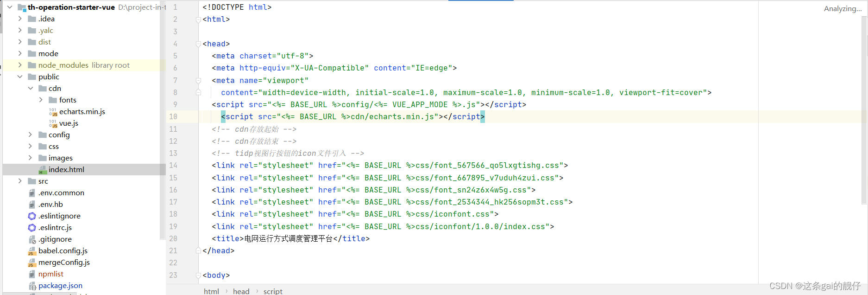868x295 pixels.
Task: Select vue.js in the project tree
Action: coord(69,123)
